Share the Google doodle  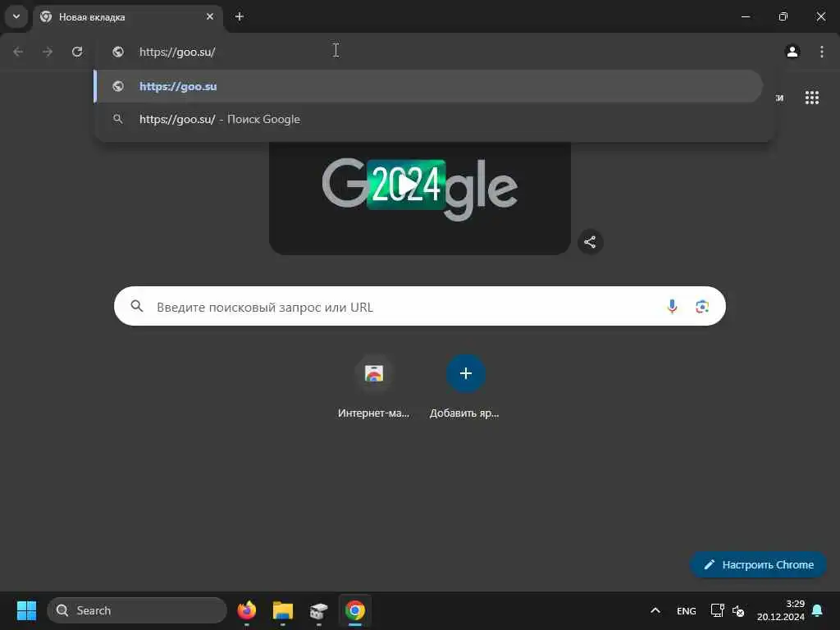[591, 242]
